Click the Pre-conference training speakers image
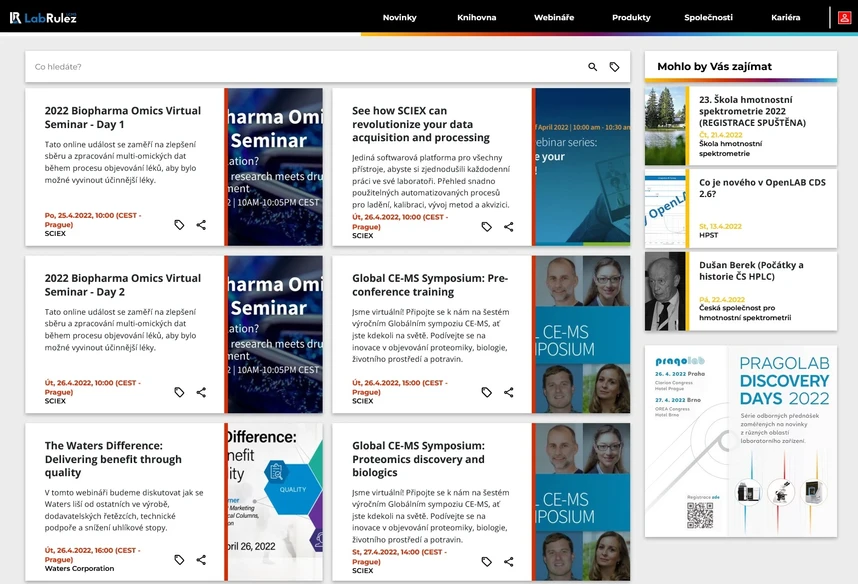The height and width of the screenshot is (584, 858). [x=583, y=334]
